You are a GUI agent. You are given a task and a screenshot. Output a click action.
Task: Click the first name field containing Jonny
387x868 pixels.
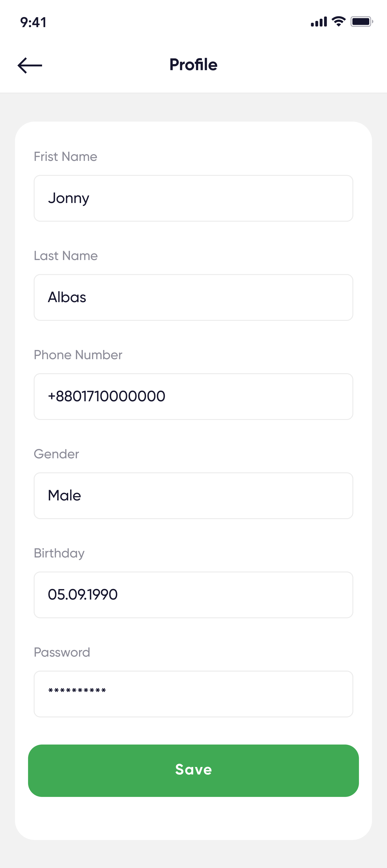point(193,198)
